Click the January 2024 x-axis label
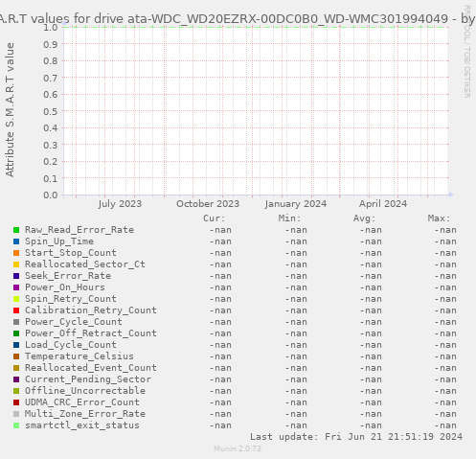Image resolution: width=476 pixels, height=459 pixels. tap(296, 204)
